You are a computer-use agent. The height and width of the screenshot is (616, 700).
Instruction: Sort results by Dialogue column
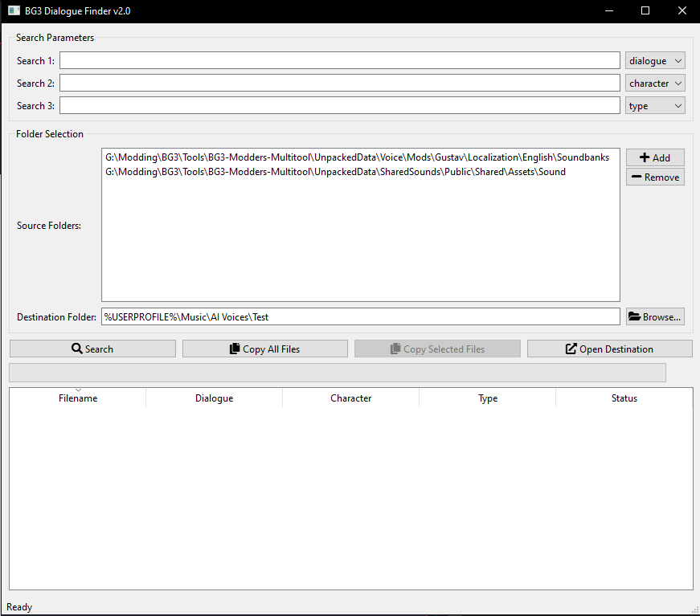pyautogui.click(x=215, y=398)
